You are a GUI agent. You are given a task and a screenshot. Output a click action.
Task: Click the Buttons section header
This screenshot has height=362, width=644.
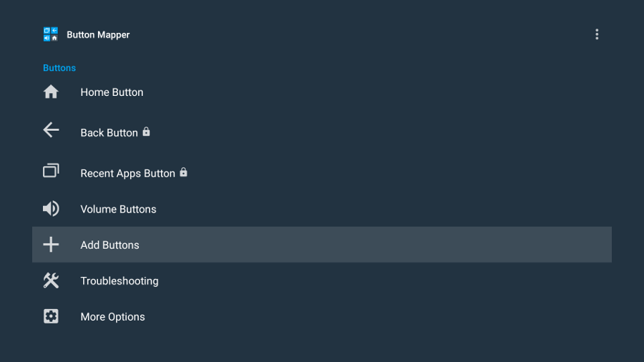coord(59,68)
